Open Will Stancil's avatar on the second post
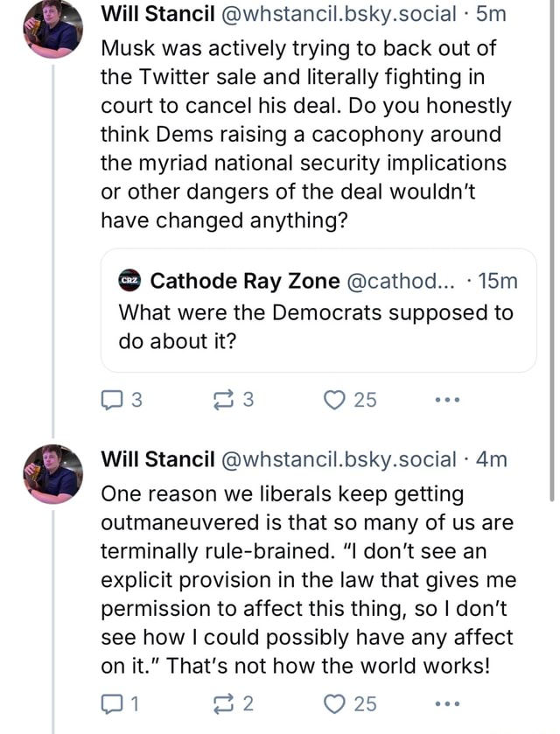This screenshot has width=560, height=734. tap(52, 474)
